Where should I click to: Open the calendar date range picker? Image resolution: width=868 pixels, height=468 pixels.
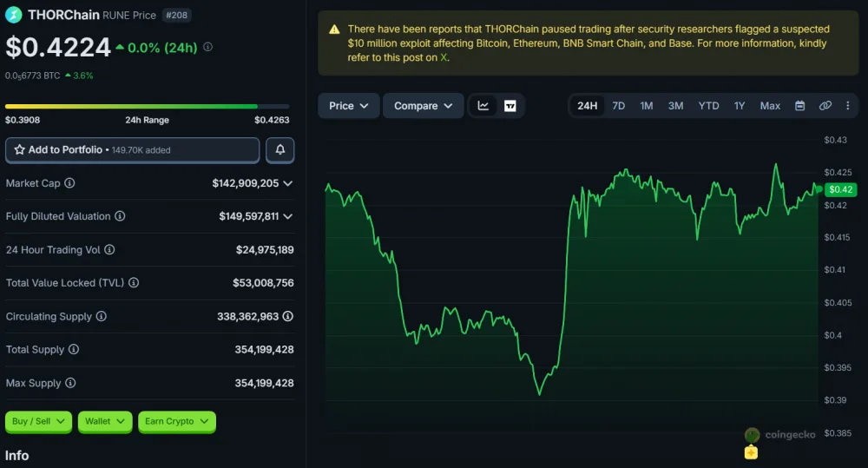800,106
